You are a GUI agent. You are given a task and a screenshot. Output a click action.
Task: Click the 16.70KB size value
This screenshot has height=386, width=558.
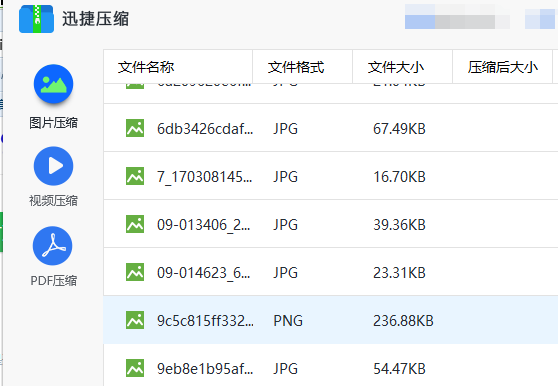pyautogui.click(x=399, y=177)
